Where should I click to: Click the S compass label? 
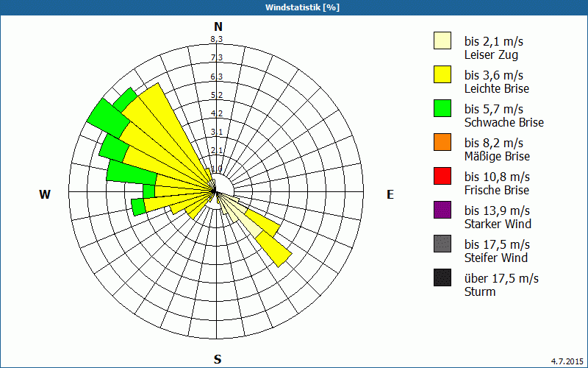(218, 359)
